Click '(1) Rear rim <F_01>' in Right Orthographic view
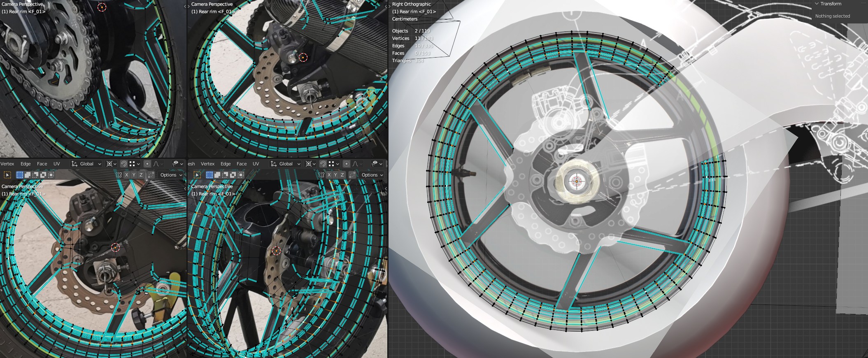 tap(414, 12)
